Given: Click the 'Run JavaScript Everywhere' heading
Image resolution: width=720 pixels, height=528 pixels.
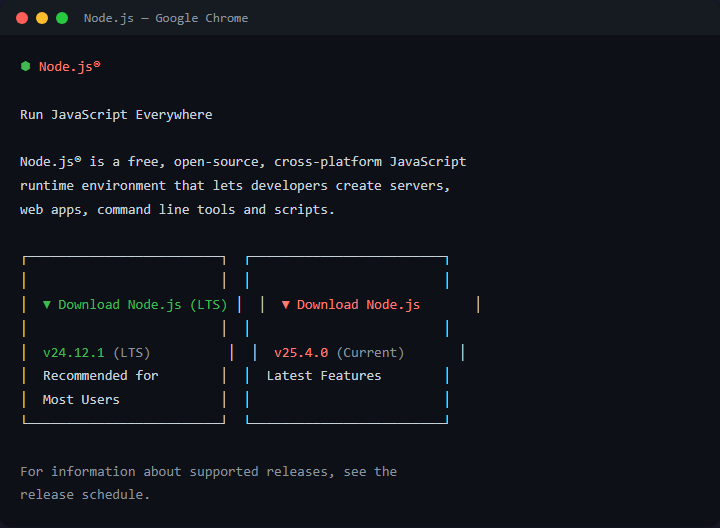Looking at the screenshot, I should 116,115.
